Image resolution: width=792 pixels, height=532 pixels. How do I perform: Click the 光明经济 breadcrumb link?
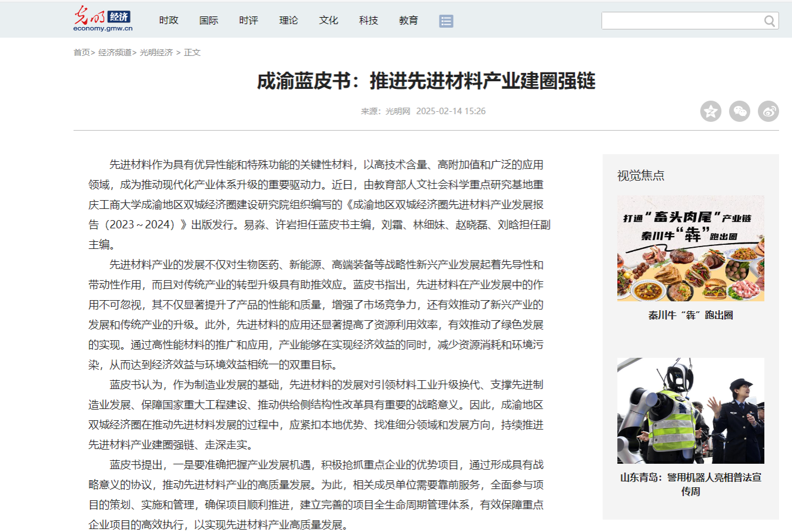(156, 52)
